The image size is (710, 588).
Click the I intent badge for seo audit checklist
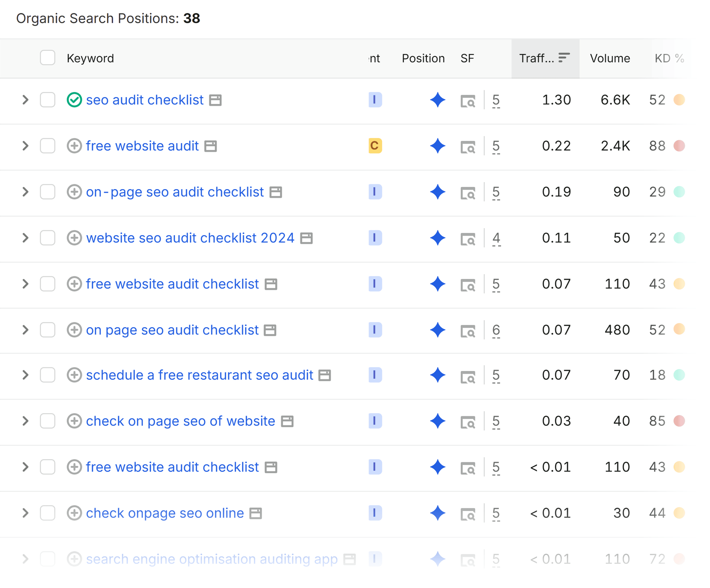375,100
